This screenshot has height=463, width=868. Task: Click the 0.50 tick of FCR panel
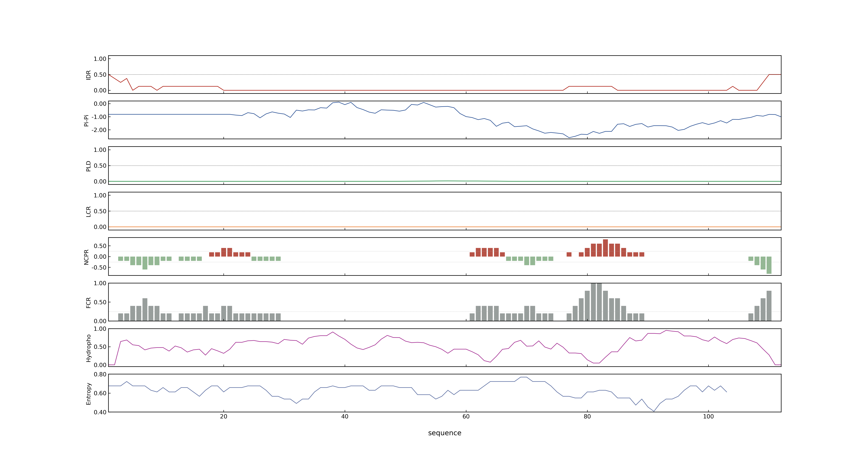[x=100, y=302]
